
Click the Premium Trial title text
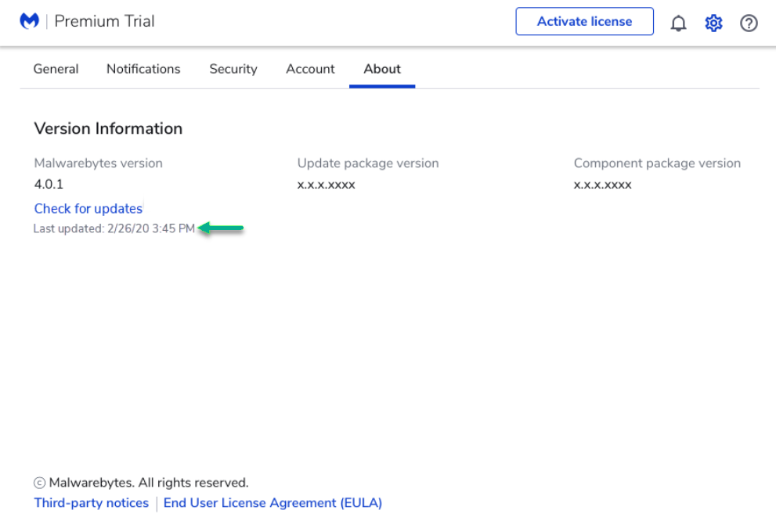tap(104, 21)
